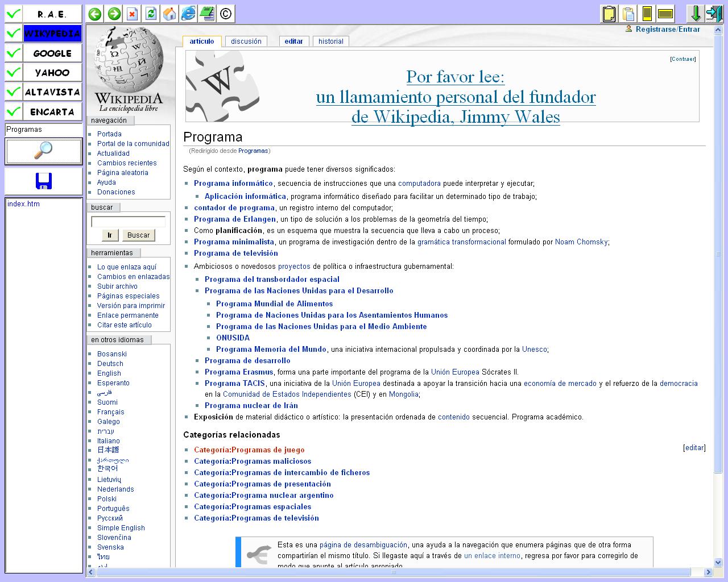Toggle the green check beside WIKYPEDIA
The height and width of the screenshot is (582, 728).
(x=14, y=34)
